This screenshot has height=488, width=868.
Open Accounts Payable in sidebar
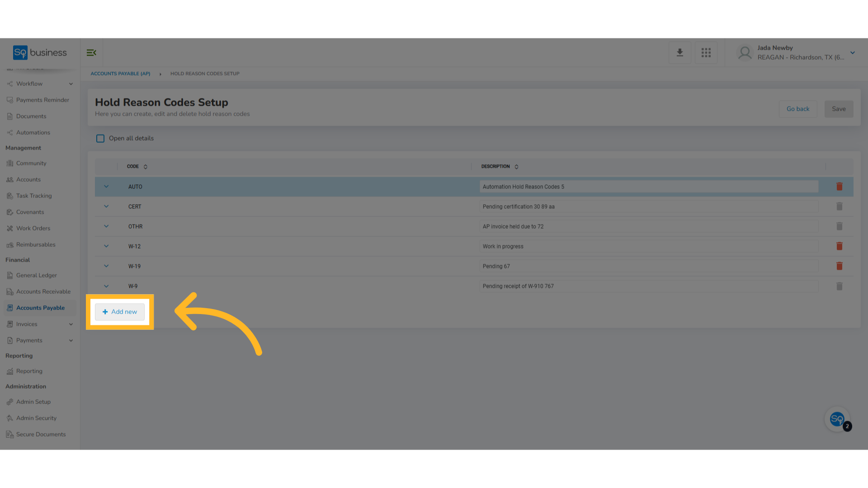tap(40, 308)
